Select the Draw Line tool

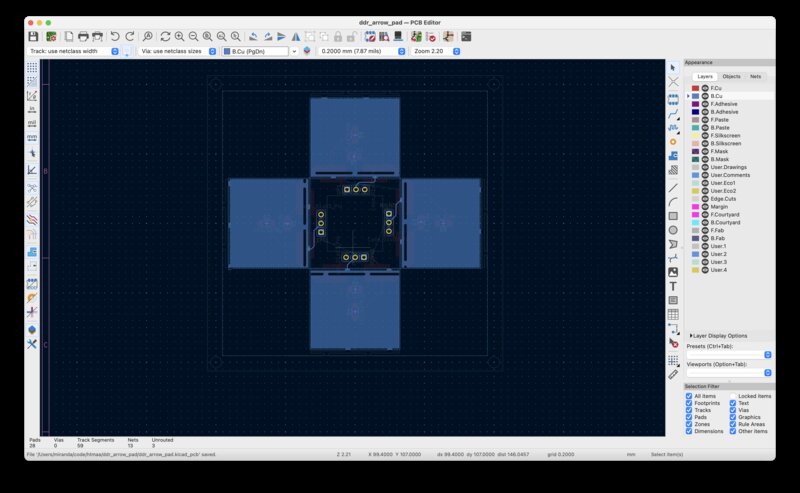click(x=673, y=187)
